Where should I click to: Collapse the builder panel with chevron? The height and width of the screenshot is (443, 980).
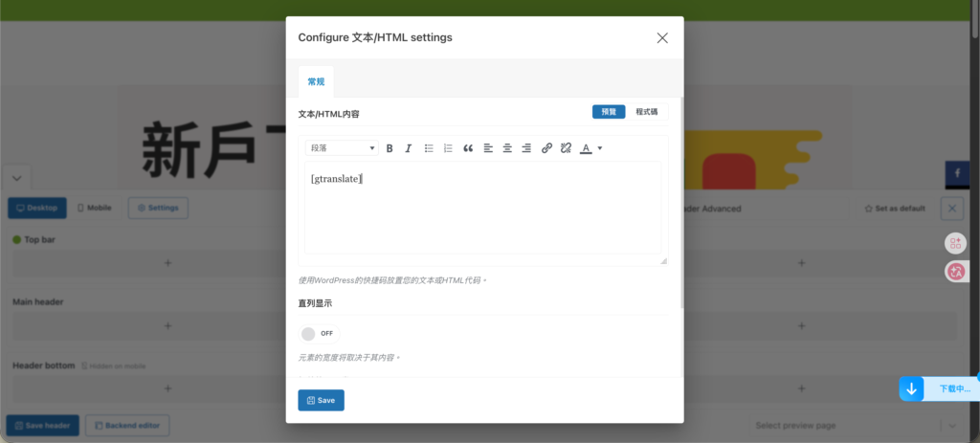[17, 178]
